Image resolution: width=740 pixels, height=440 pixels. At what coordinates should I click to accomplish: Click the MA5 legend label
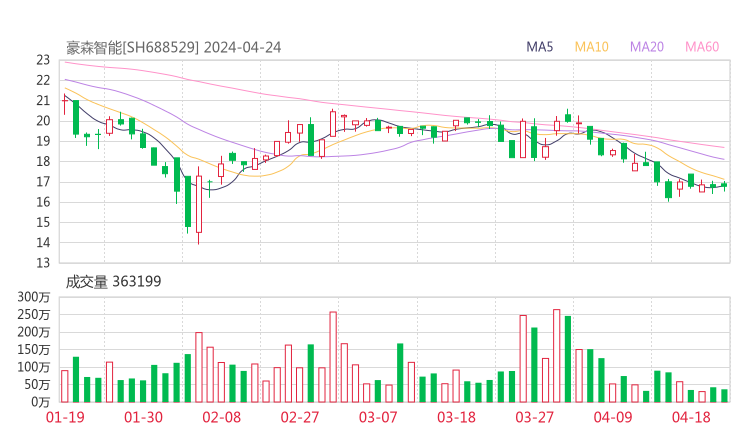[x=539, y=47]
